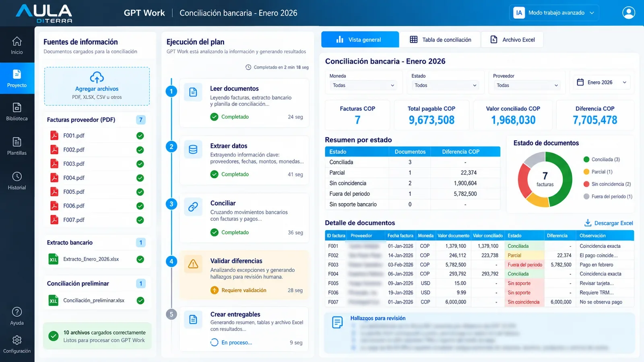Viewport: 644px width, 362px height.
Task: Open the Estado filter dropdown
Action: tap(445, 85)
